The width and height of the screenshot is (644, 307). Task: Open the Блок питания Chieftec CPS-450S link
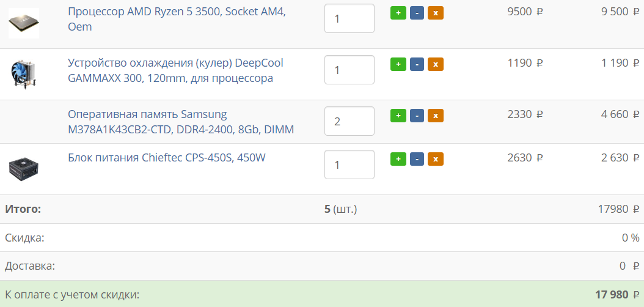(x=166, y=157)
